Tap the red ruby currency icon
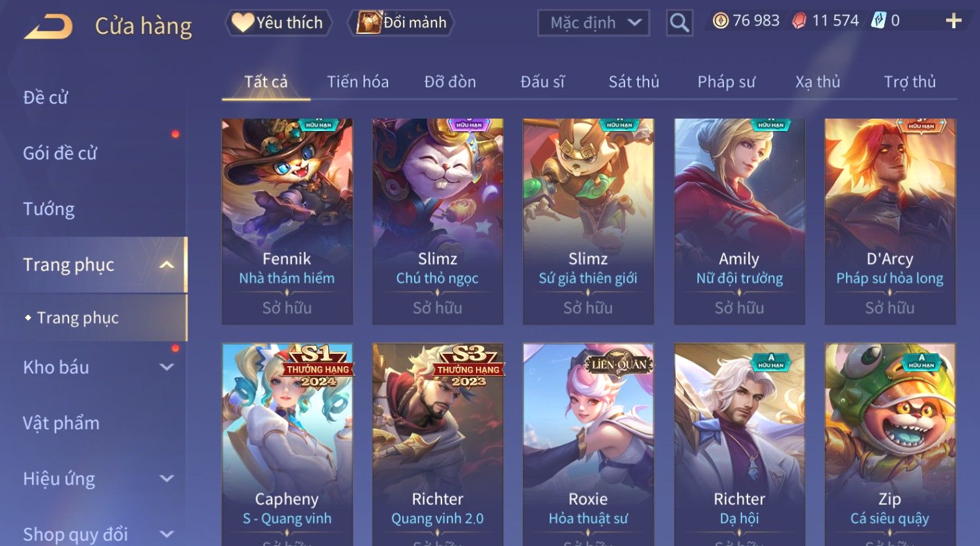 (799, 21)
